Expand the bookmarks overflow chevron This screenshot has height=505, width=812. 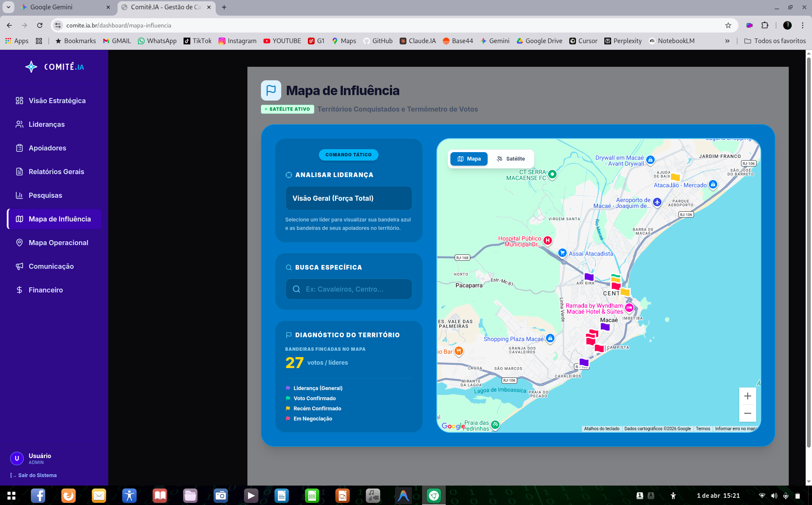[727, 41]
